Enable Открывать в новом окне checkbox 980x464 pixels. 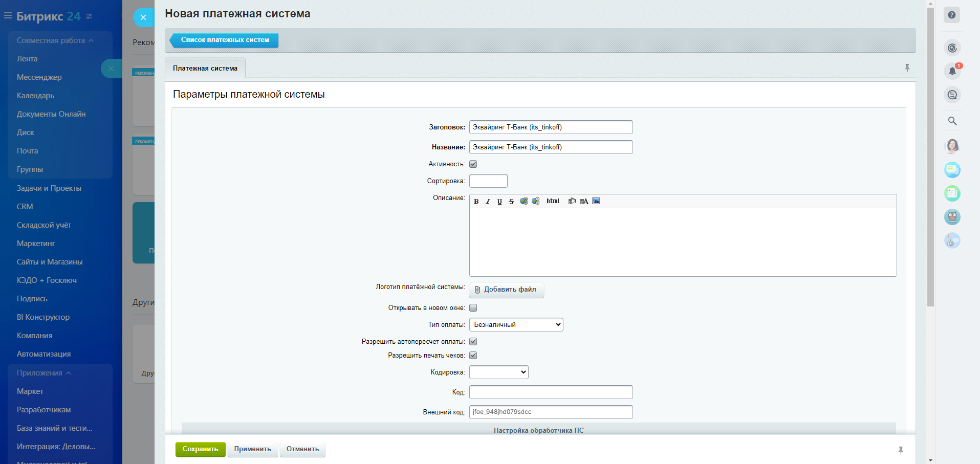pyautogui.click(x=473, y=308)
